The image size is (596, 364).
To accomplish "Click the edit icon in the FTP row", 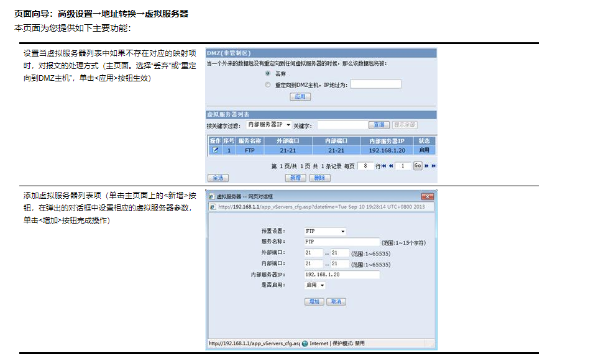I will [x=215, y=150].
